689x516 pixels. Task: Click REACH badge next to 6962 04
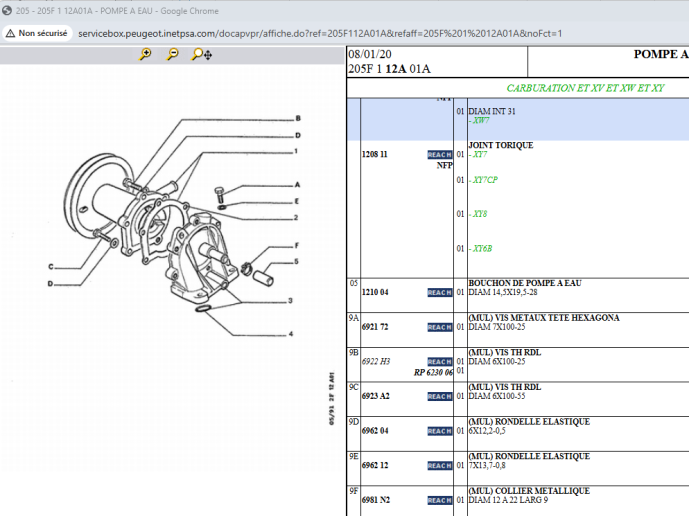439,431
